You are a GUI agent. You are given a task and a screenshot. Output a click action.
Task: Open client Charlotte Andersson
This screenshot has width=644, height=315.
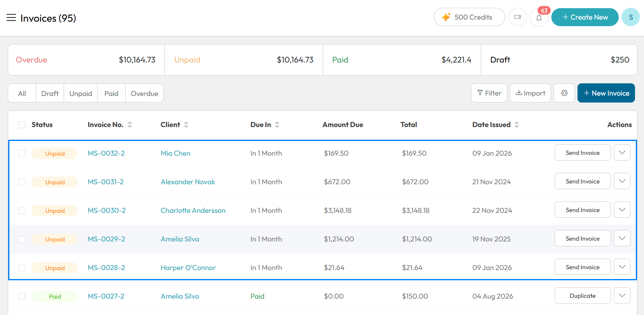(x=193, y=210)
